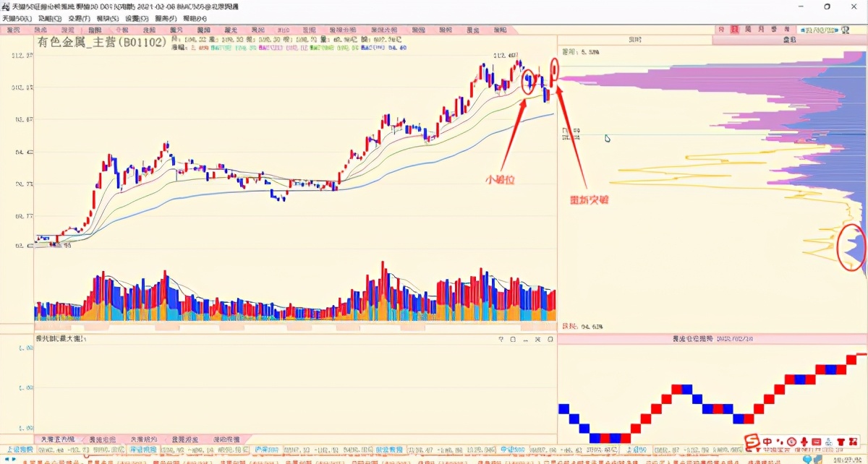
Task: Click the Sogou input method S logo
Action: pos(752,441)
